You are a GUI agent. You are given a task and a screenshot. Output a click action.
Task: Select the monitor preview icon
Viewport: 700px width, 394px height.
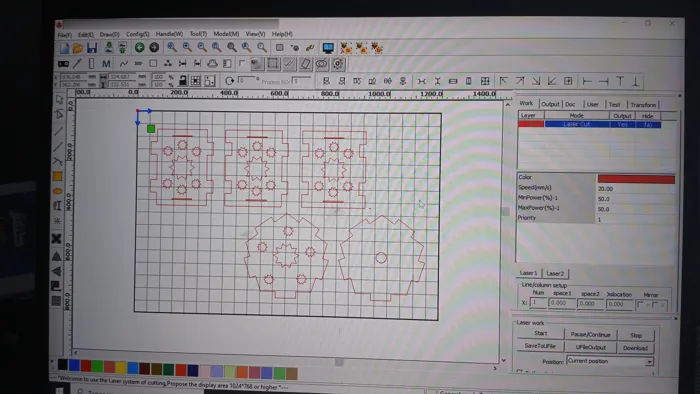coord(328,48)
